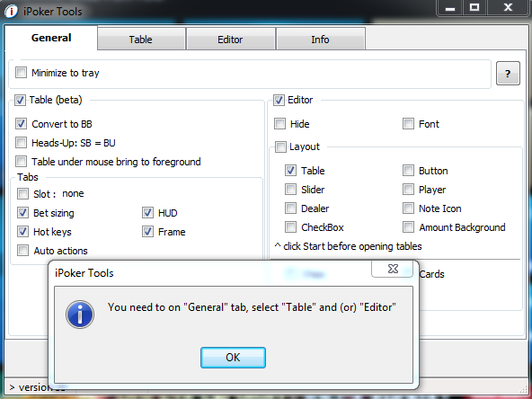Toggle the Table (beta) group checkbox
This screenshot has width=532, height=399.
pos(20,100)
